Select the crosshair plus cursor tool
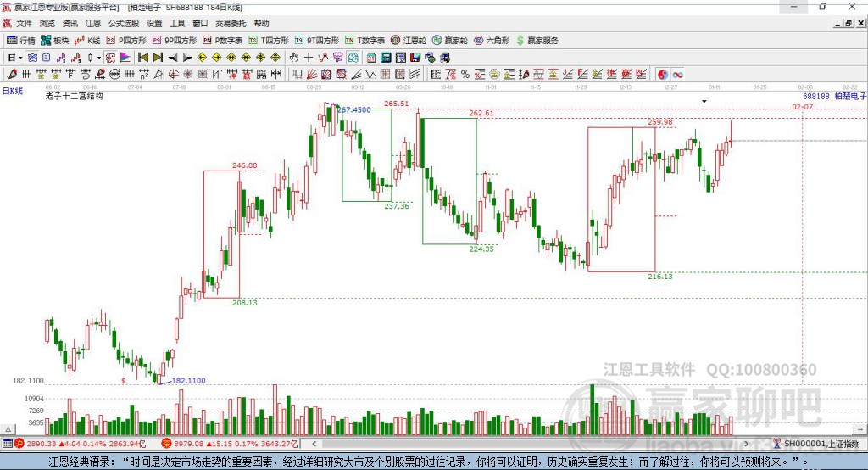Viewport: 868px width, 470px height. point(309,58)
